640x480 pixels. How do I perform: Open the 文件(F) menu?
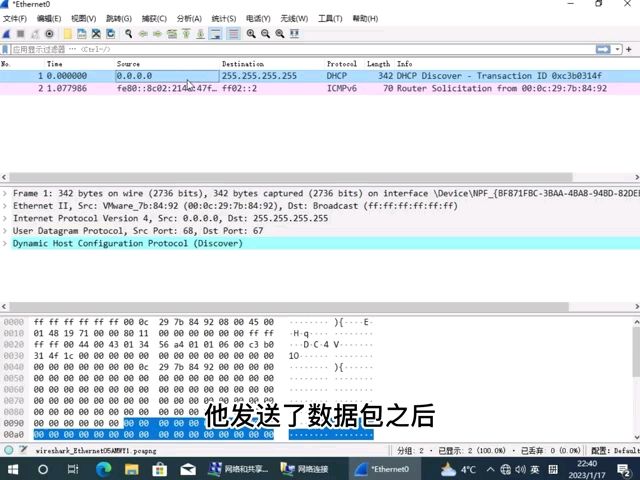[15, 19]
